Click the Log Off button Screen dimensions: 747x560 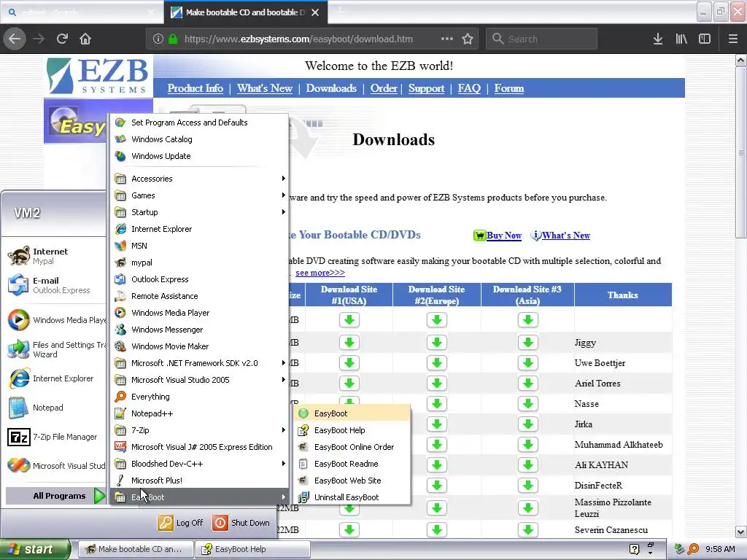tap(181, 522)
